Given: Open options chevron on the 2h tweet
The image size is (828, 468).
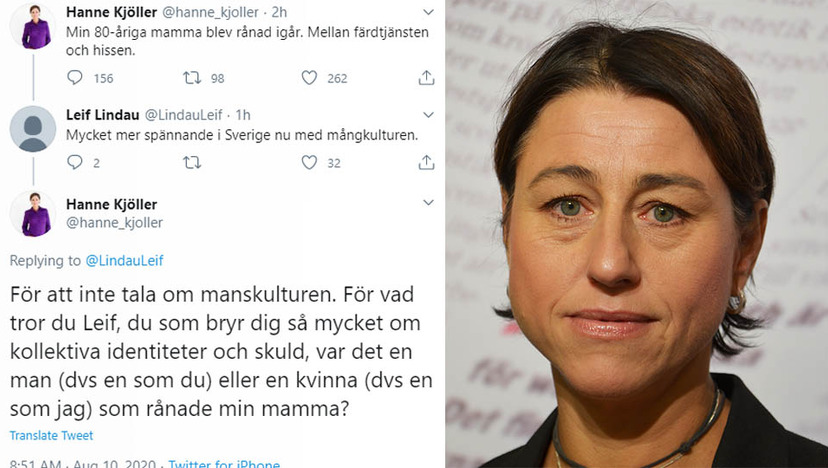Looking at the screenshot, I should click(x=428, y=12).
